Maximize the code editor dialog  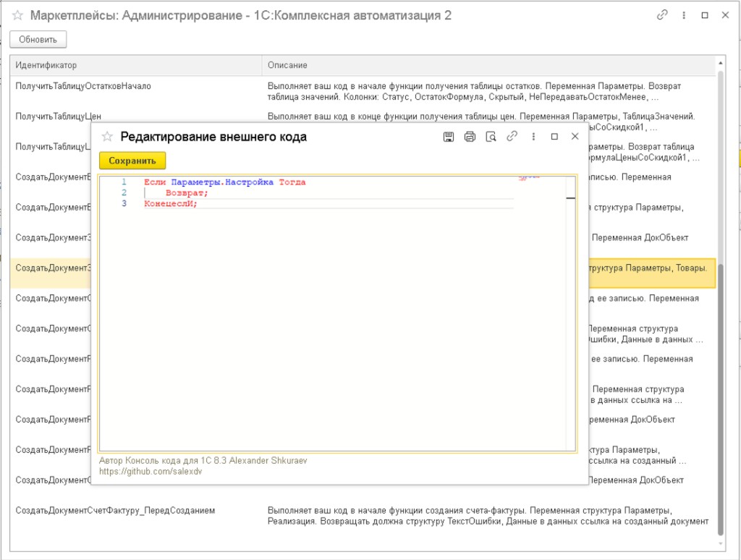554,137
